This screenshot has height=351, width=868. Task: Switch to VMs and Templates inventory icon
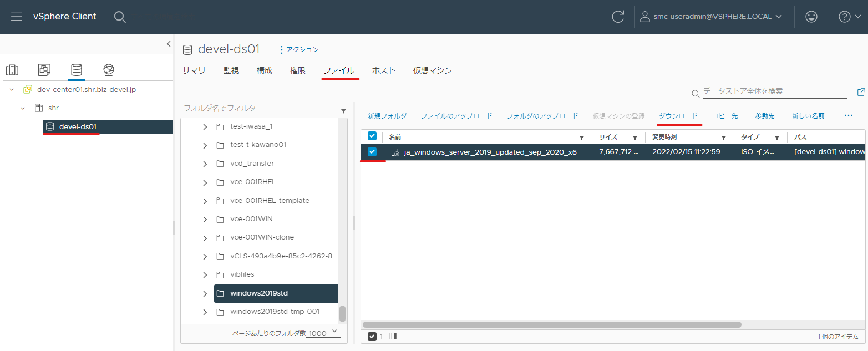coord(44,70)
